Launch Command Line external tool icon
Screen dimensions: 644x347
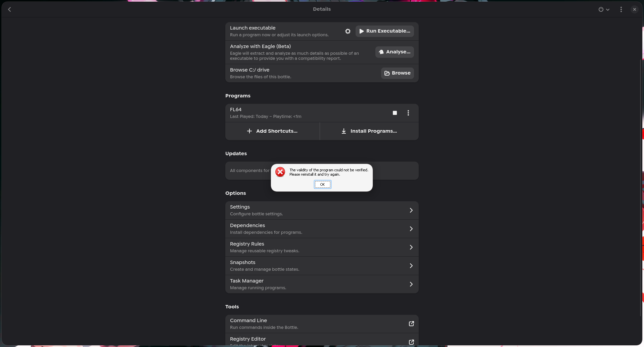411,324
